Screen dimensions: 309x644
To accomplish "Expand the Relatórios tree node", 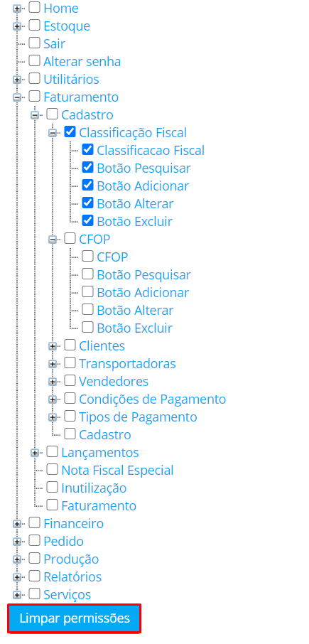I will (17, 577).
